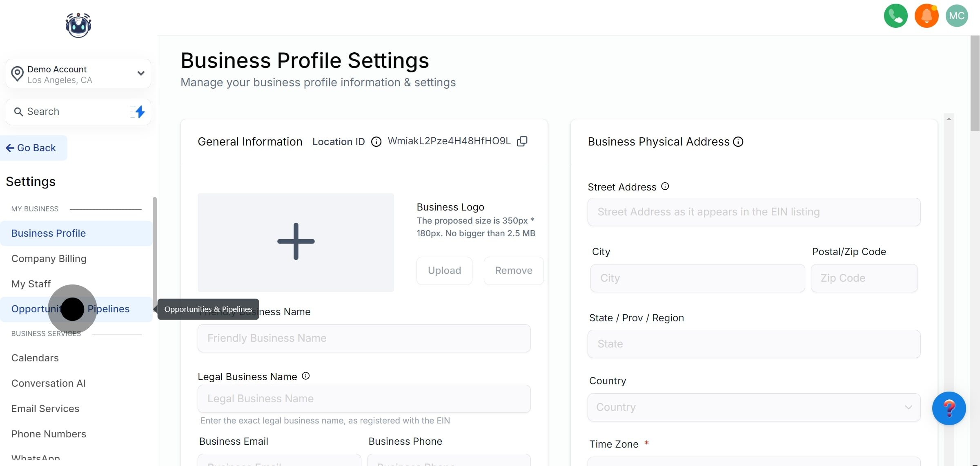Click the City input field

697,278
